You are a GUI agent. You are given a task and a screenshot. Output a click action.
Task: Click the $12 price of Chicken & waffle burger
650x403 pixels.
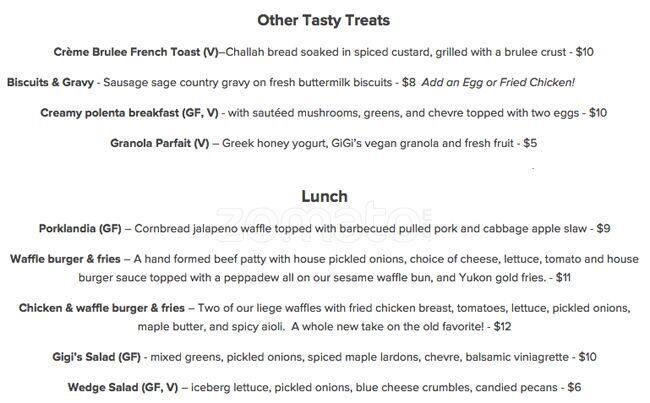pyautogui.click(x=503, y=326)
